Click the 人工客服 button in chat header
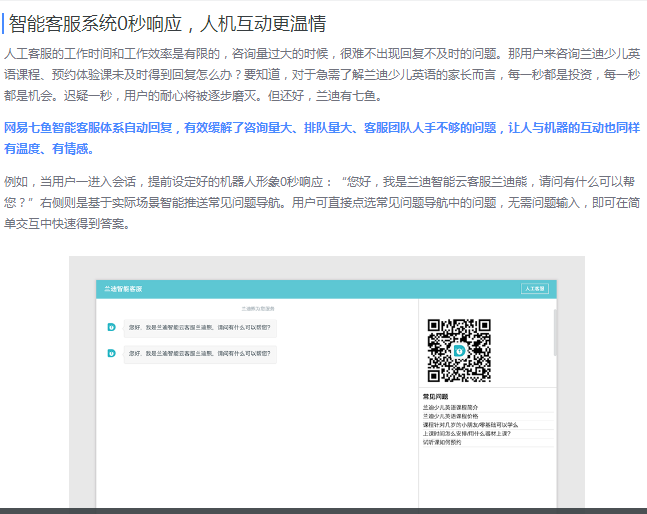 [x=535, y=289]
